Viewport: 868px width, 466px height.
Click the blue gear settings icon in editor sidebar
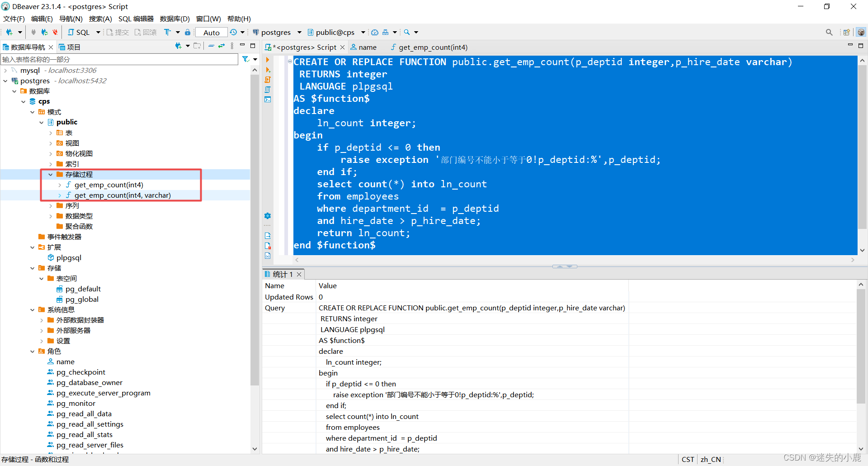[x=268, y=216]
